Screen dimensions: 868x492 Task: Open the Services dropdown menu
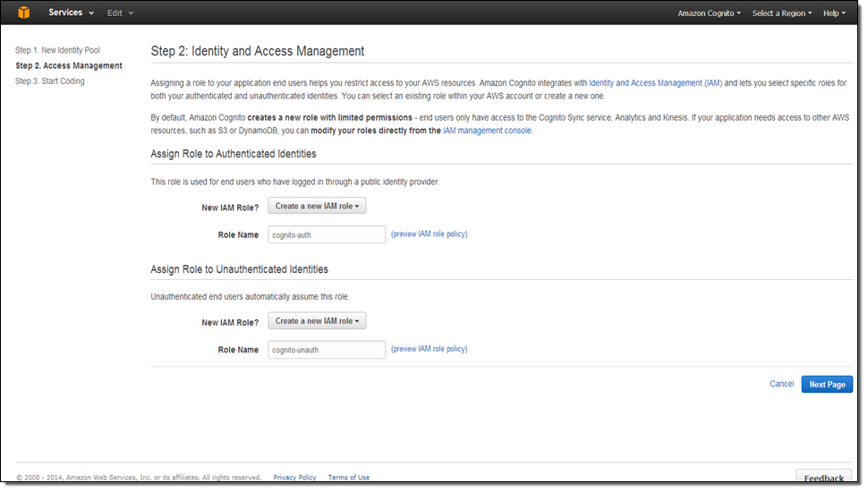[x=71, y=13]
